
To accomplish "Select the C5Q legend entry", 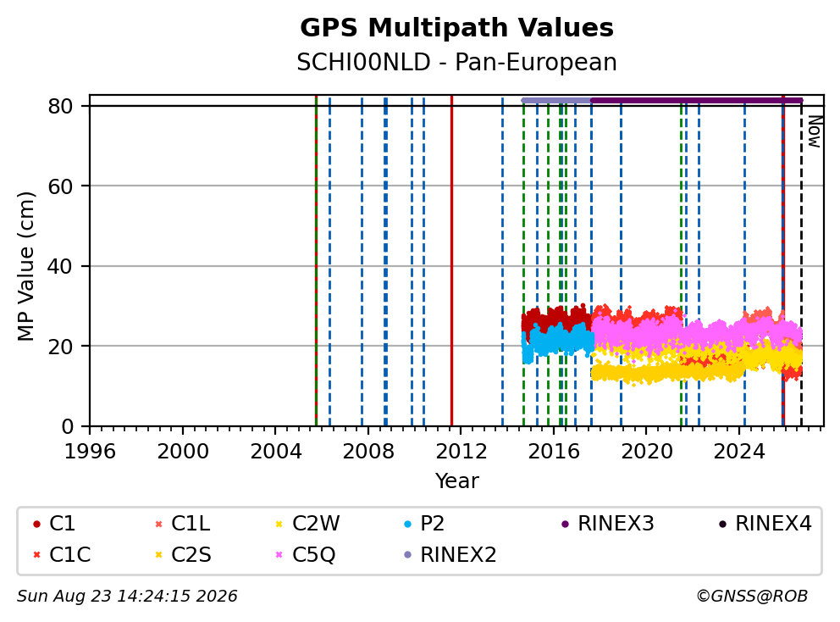I will (x=306, y=555).
